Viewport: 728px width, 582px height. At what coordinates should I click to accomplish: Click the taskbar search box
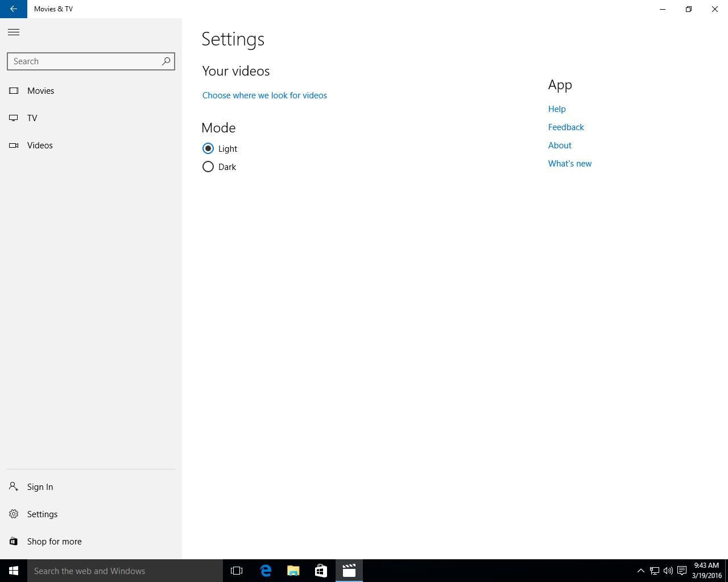click(x=125, y=571)
